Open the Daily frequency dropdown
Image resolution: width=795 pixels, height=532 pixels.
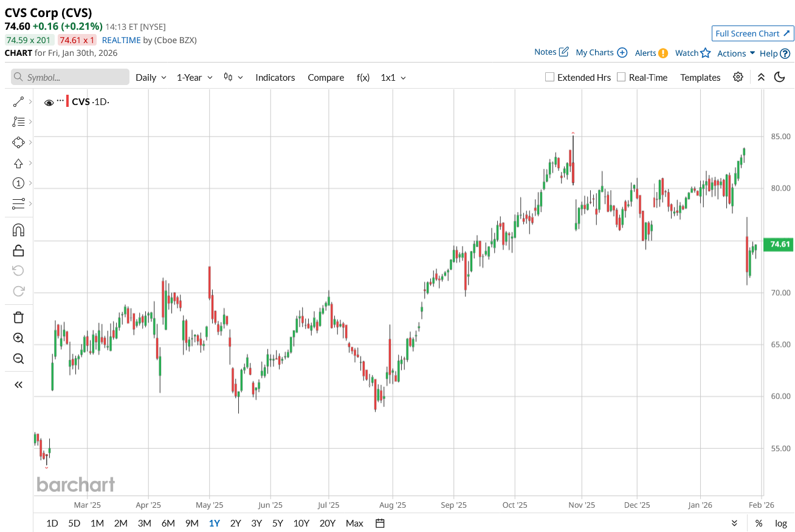(x=151, y=78)
